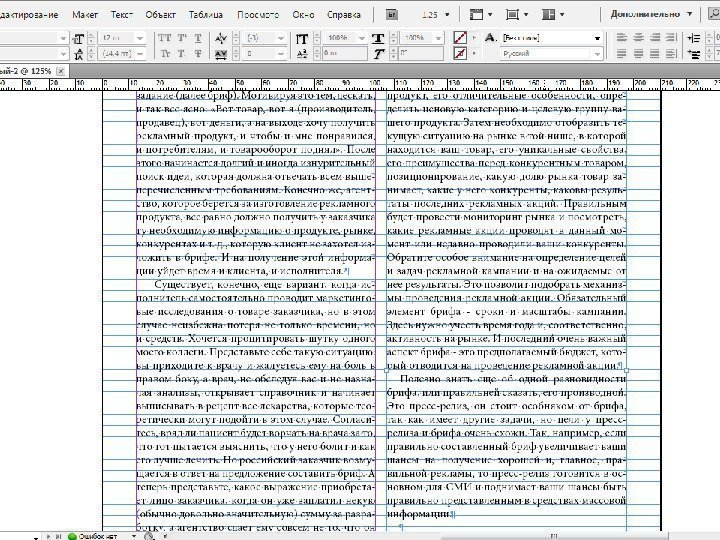Click the fill color swatch
The height and width of the screenshot is (540, 720).
pyautogui.click(x=460, y=38)
